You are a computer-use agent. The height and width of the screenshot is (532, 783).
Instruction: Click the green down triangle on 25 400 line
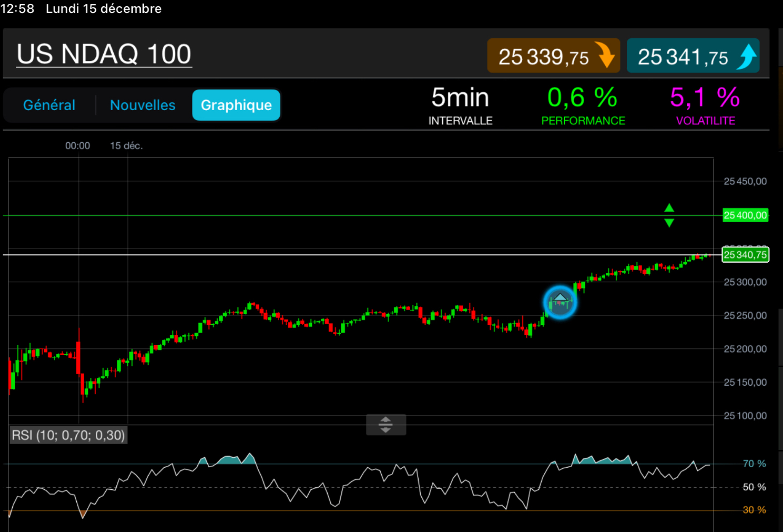(669, 223)
